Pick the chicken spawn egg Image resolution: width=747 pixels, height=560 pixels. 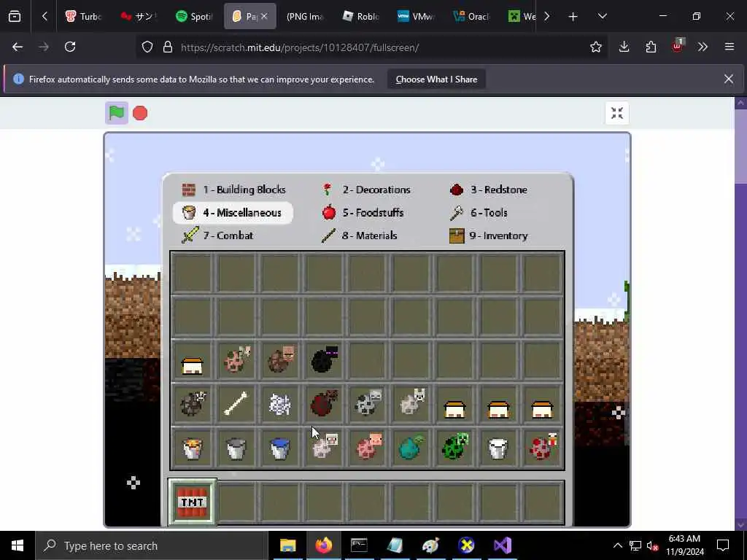point(542,448)
